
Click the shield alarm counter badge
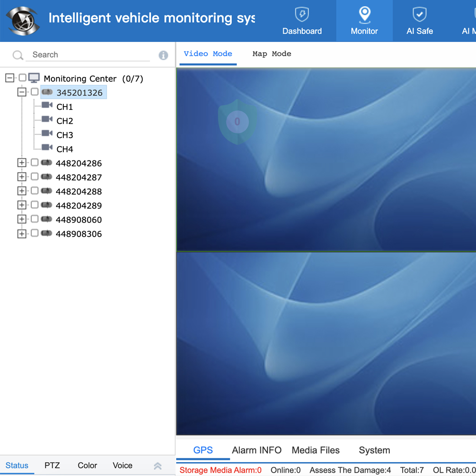(x=237, y=122)
